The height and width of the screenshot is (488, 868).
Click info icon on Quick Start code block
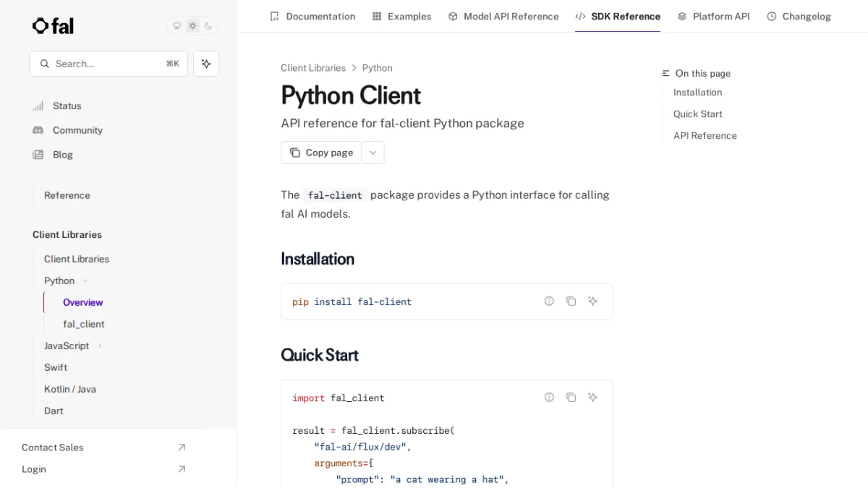[x=549, y=397]
